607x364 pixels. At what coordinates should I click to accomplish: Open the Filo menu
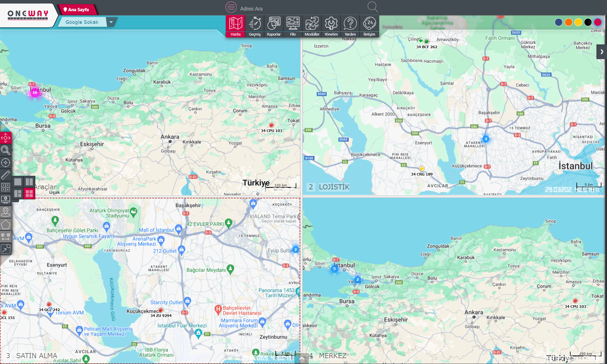tap(293, 26)
